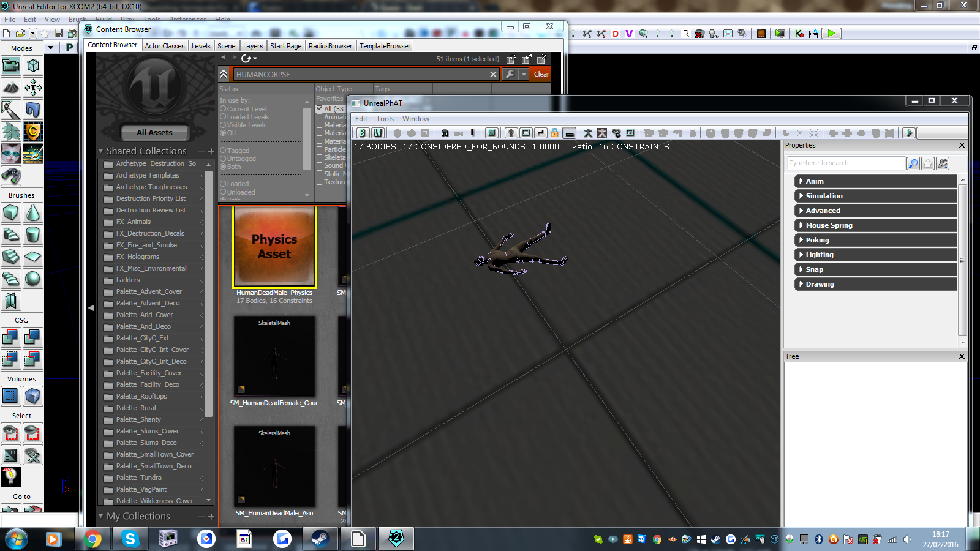Toggle Body editing mode (B) in PhAT

(363, 133)
